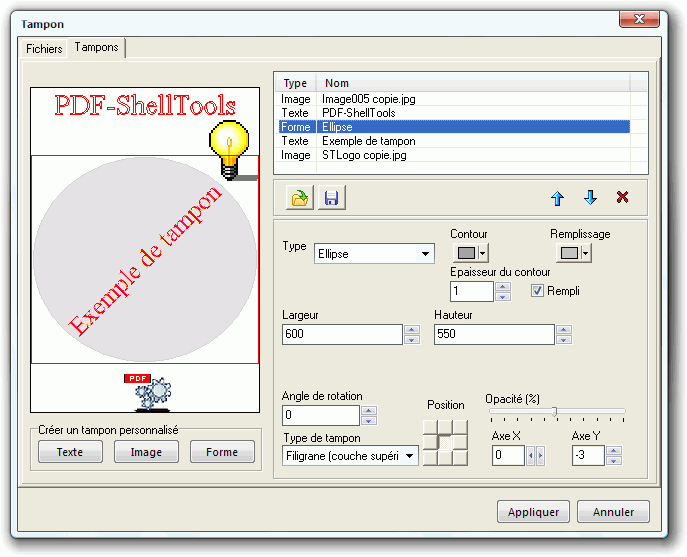Expand the Type de tampon combo box
This screenshot has height=557, width=687.
pyautogui.click(x=410, y=456)
